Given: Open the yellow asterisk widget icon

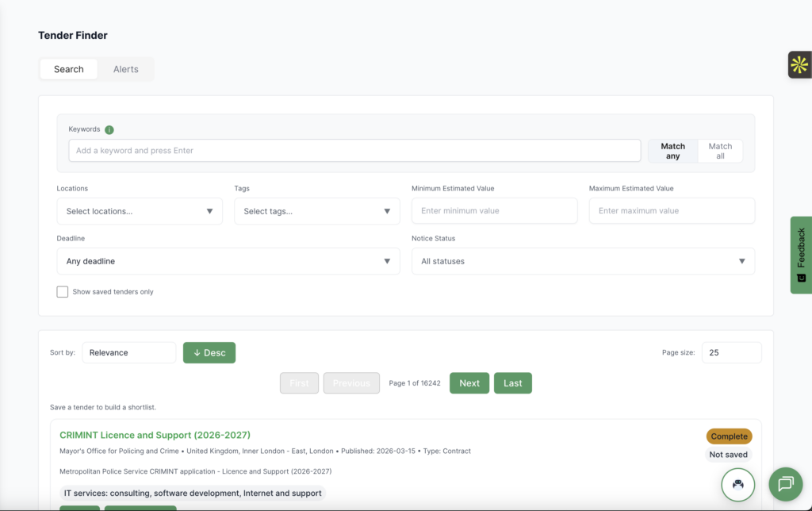Looking at the screenshot, I should click(x=799, y=65).
